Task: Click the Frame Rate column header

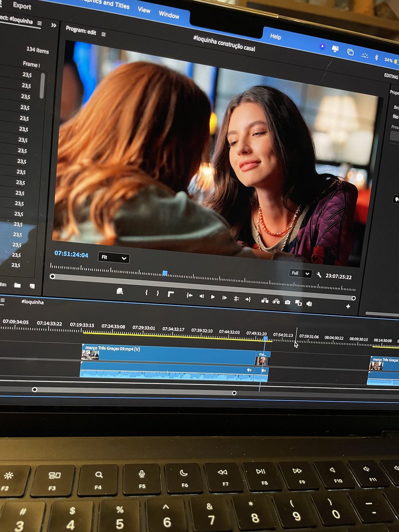Action: [31, 64]
